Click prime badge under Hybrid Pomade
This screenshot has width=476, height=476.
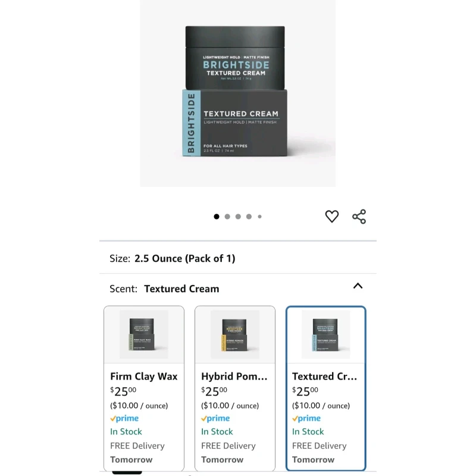(x=215, y=418)
